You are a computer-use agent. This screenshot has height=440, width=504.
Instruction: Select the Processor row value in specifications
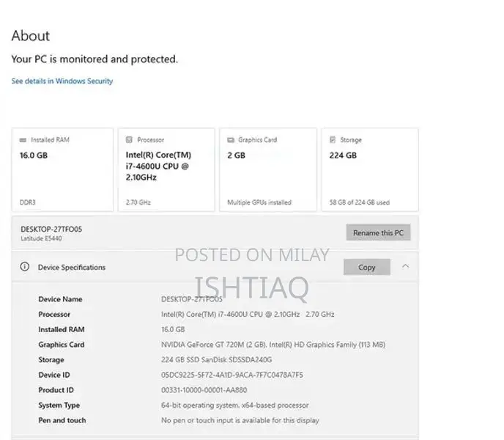tap(248, 314)
